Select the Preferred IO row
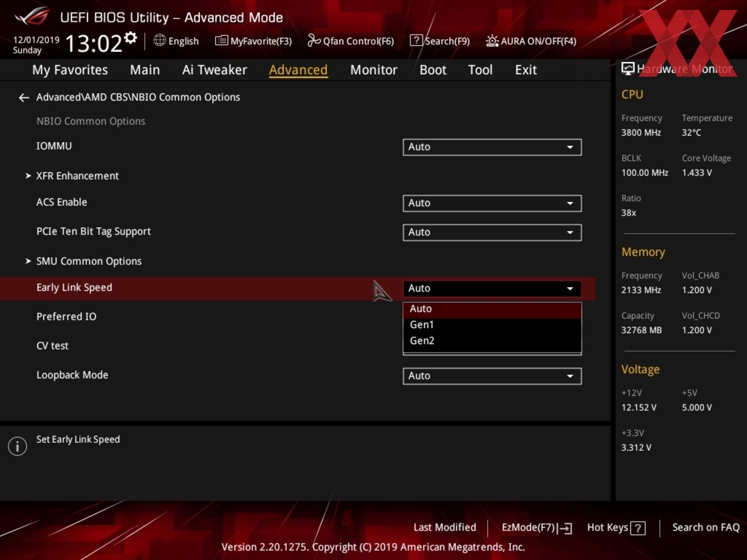The height and width of the screenshot is (560, 747). [66, 317]
